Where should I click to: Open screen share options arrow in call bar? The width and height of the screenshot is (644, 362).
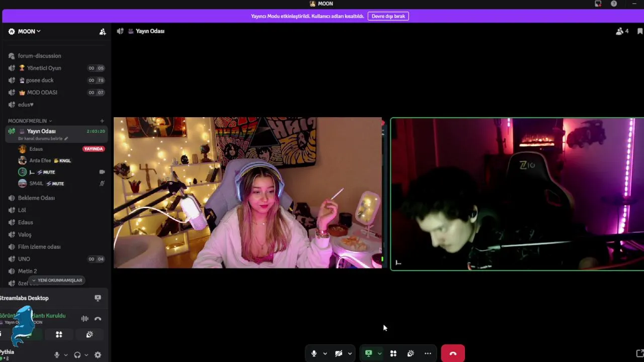(x=379, y=353)
